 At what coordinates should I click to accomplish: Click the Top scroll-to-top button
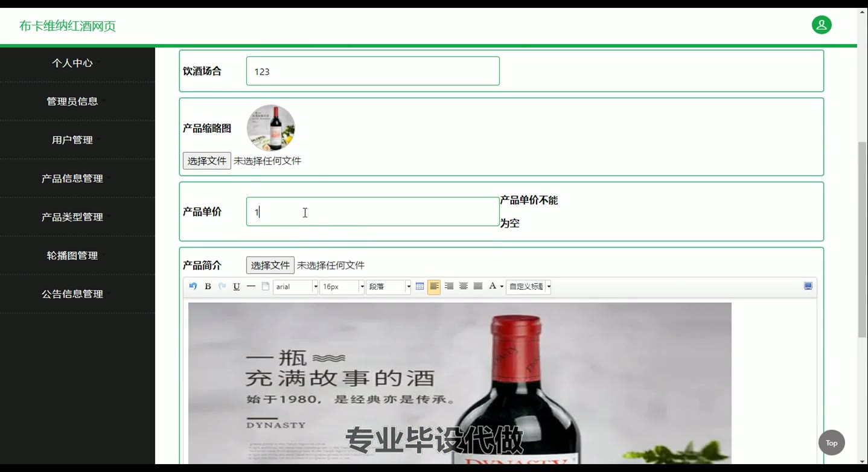click(x=832, y=443)
